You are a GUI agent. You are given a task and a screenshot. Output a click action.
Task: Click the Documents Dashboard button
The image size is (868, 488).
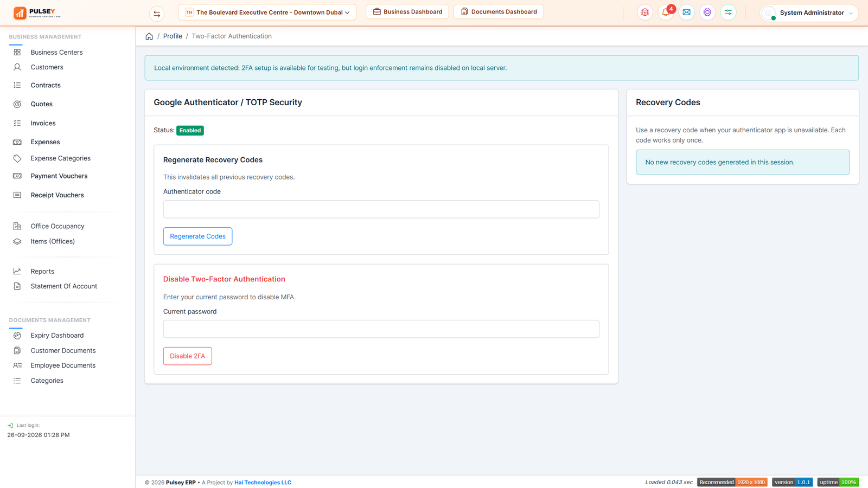coord(499,12)
